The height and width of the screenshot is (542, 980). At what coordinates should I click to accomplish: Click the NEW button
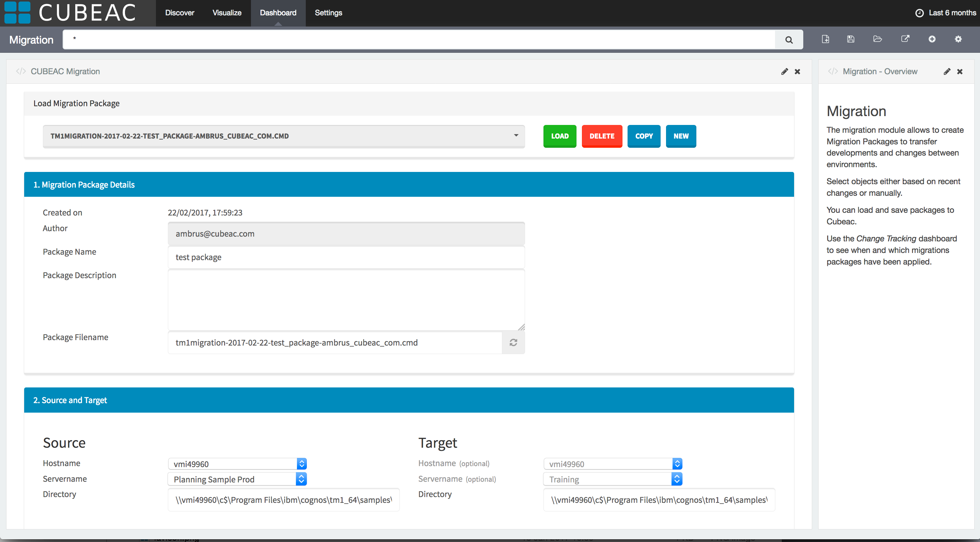[x=681, y=136]
